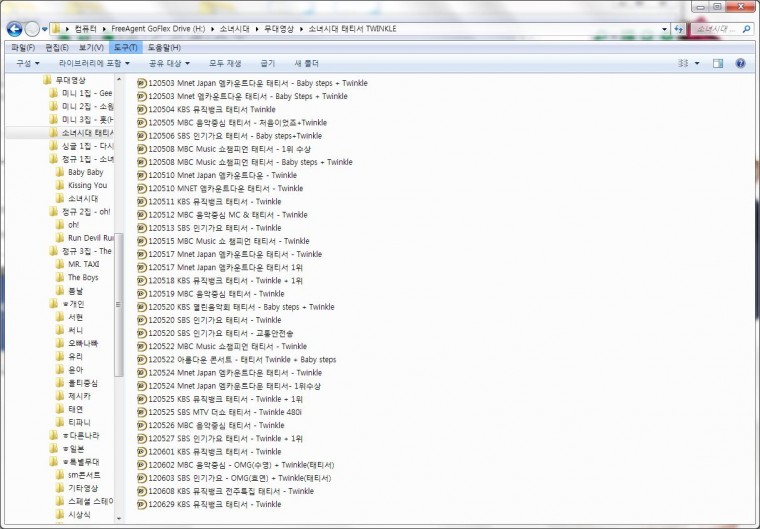
Task: Open recent locations dropdown beside navigation arrows
Action: coord(45,29)
